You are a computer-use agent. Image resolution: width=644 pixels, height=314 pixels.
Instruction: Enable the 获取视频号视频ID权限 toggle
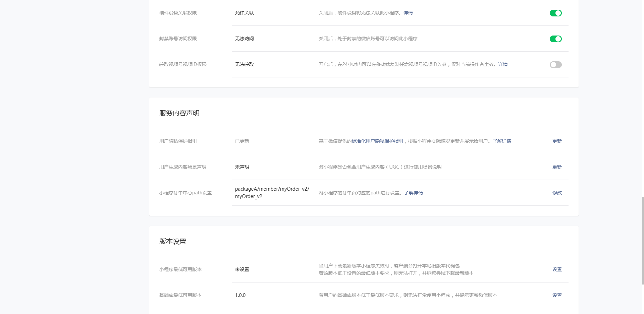[555, 65]
